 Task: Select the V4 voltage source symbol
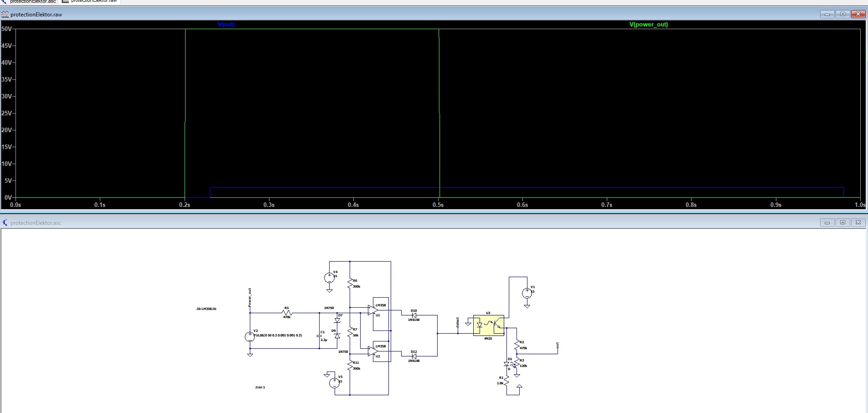329,277
